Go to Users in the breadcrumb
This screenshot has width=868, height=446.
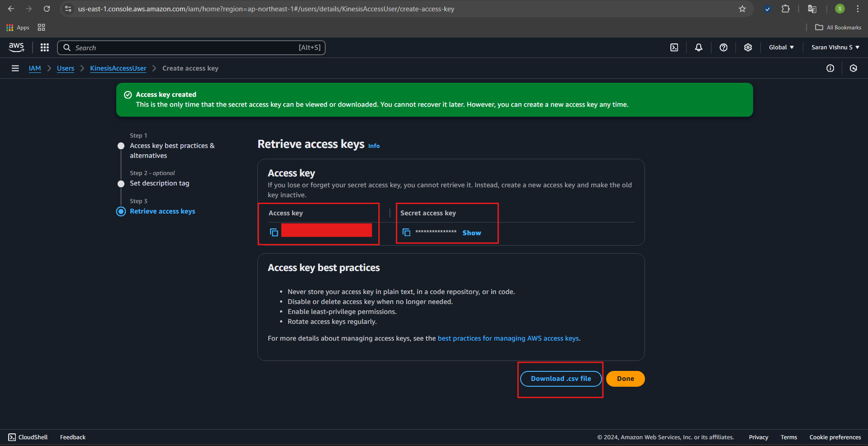(66, 68)
